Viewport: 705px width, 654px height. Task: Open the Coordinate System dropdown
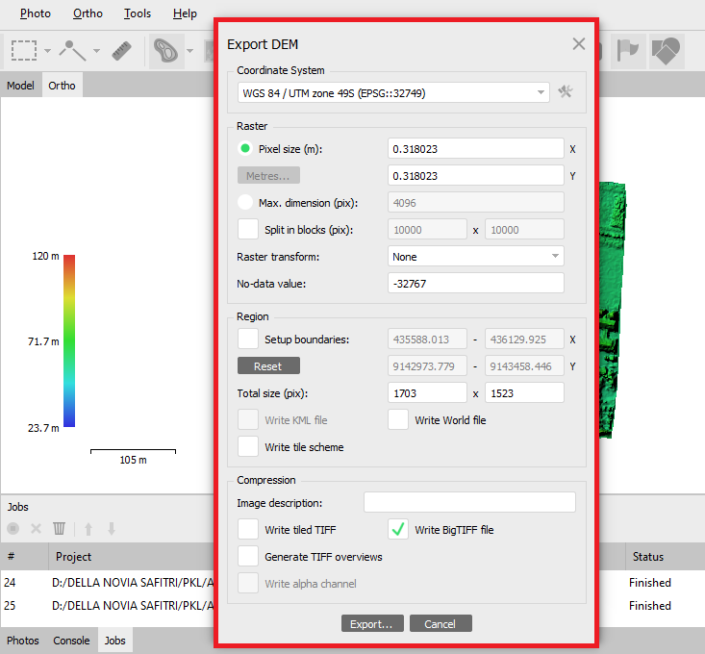click(395, 93)
